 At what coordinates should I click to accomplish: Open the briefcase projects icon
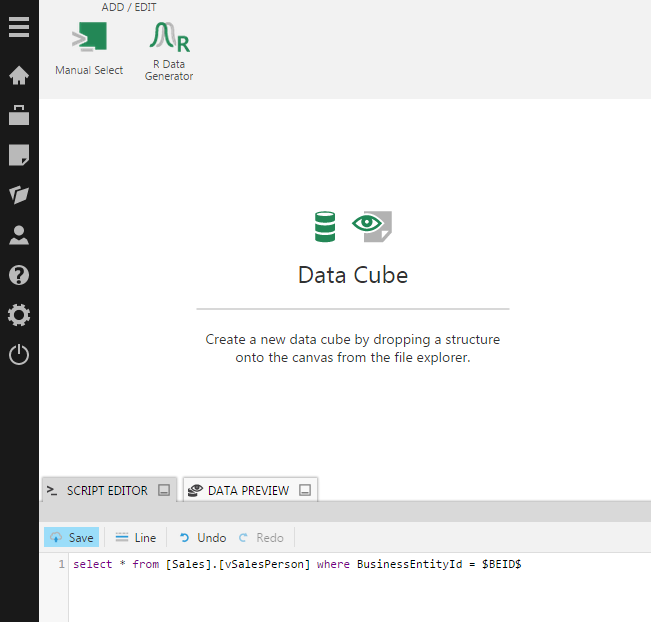point(19,115)
